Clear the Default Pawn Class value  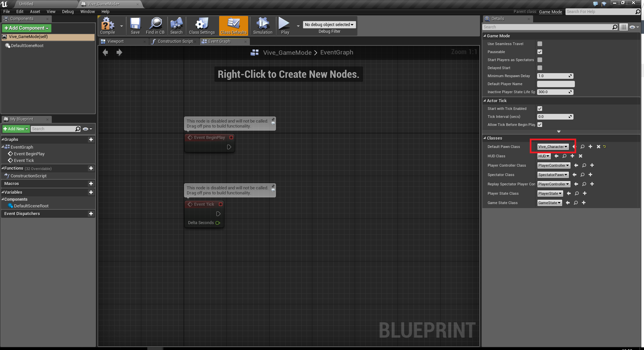point(599,147)
